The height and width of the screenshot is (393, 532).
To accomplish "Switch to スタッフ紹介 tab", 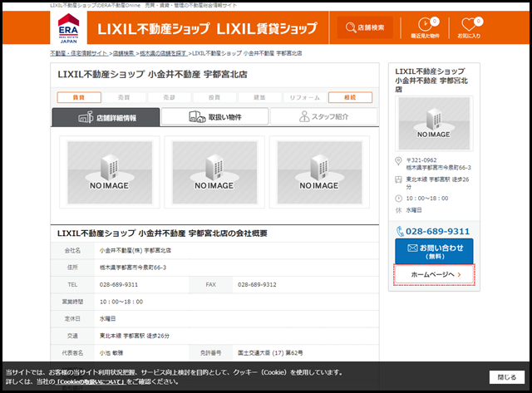I will coord(324,116).
